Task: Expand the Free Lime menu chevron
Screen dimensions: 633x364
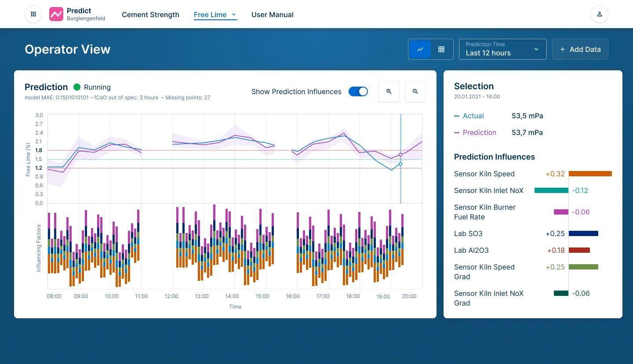Action: (234, 15)
